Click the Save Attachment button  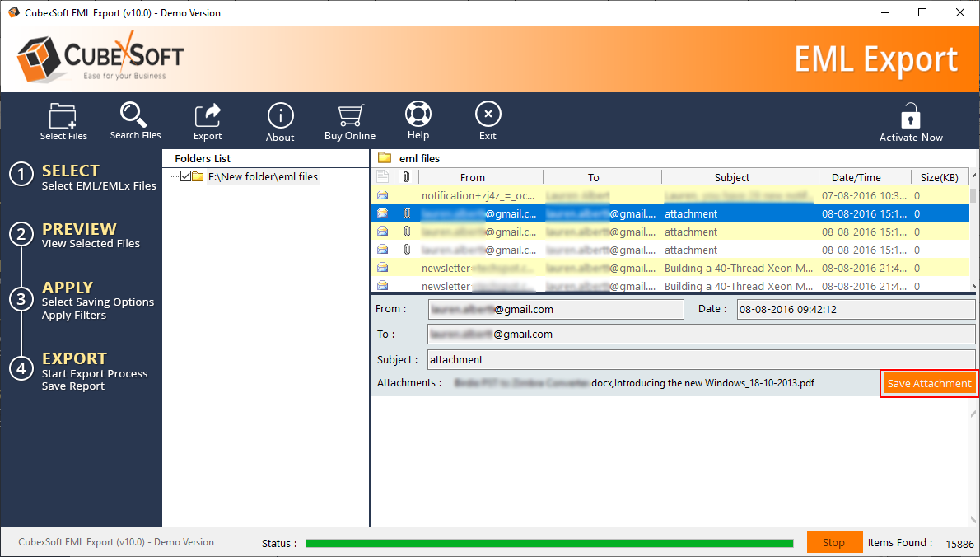click(x=929, y=383)
